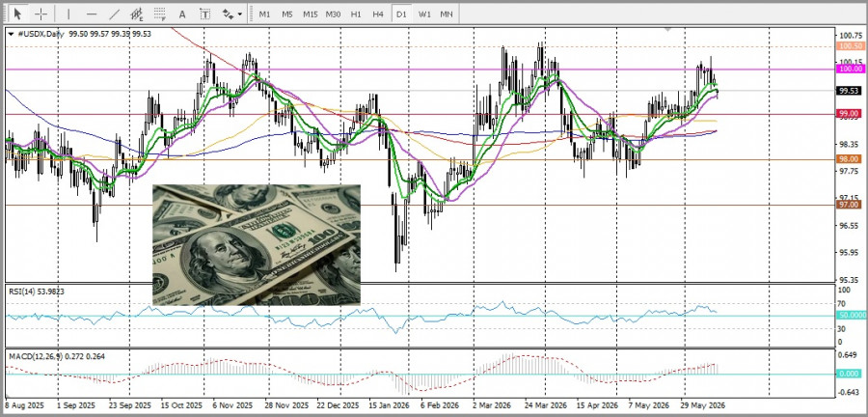
Task: Click the #USDX,Daily chart title
Action: tap(41, 35)
